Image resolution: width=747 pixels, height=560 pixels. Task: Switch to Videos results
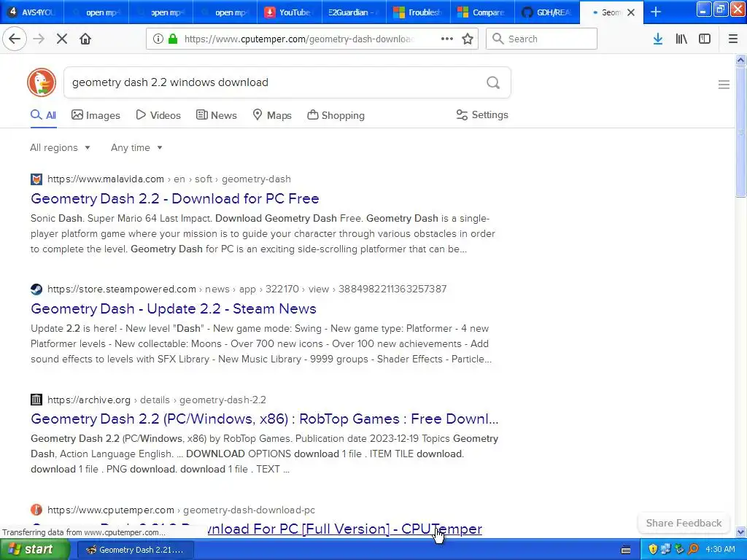tap(158, 115)
